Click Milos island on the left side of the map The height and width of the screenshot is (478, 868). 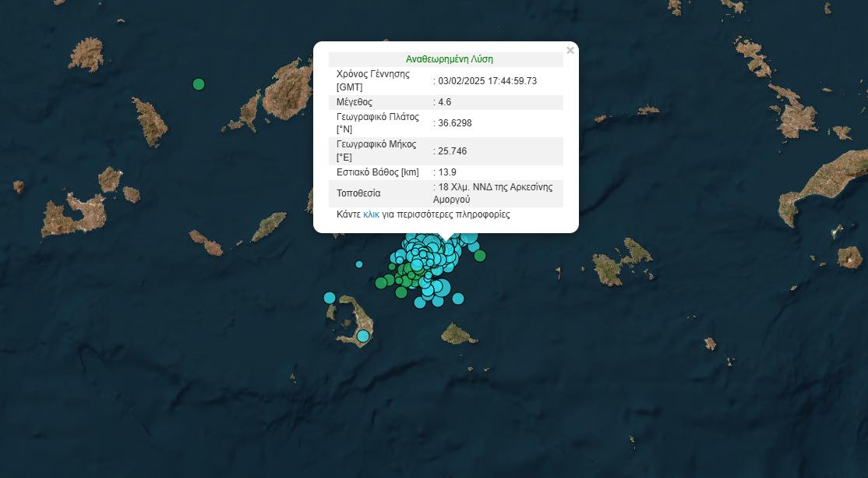pyautogui.click(x=75, y=211)
